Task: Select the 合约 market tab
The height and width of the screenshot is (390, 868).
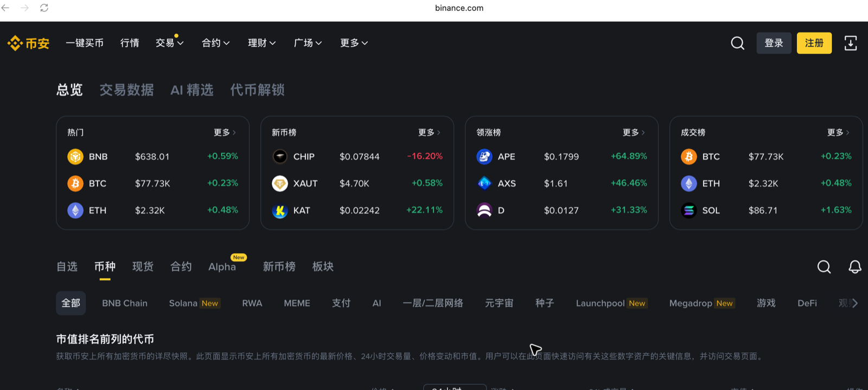Action: [x=181, y=266]
